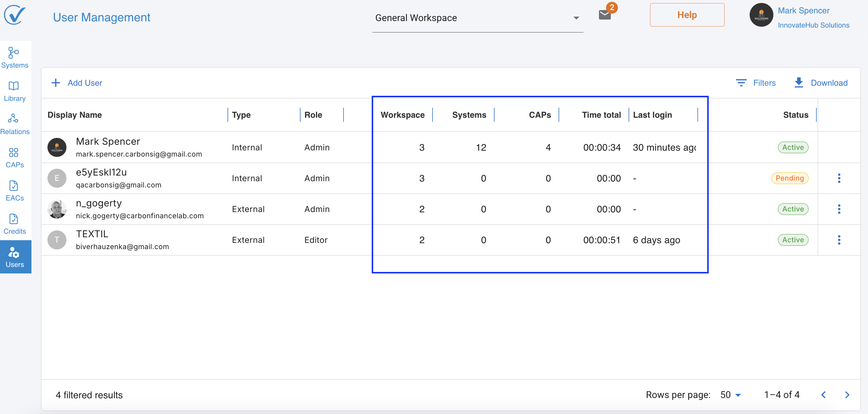868x414 pixels.
Task: Click the mail notifications envelope icon
Action: click(605, 15)
